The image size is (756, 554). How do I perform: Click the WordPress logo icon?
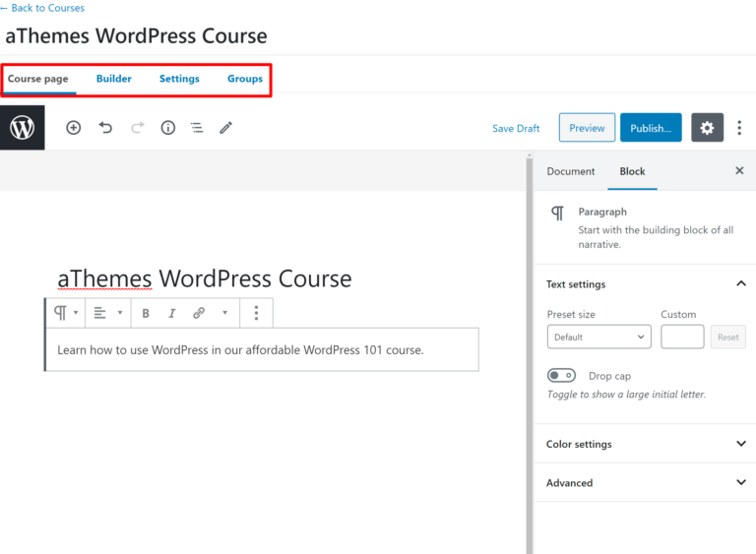(x=22, y=128)
